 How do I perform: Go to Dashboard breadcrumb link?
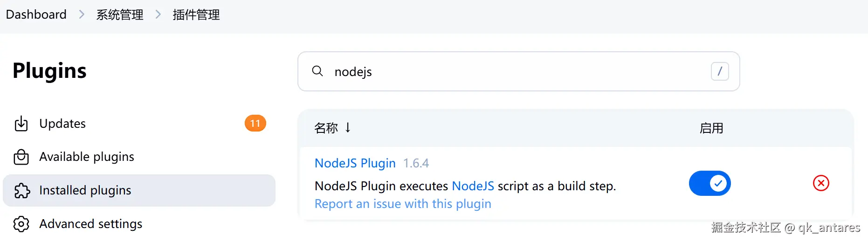[36, 14]
